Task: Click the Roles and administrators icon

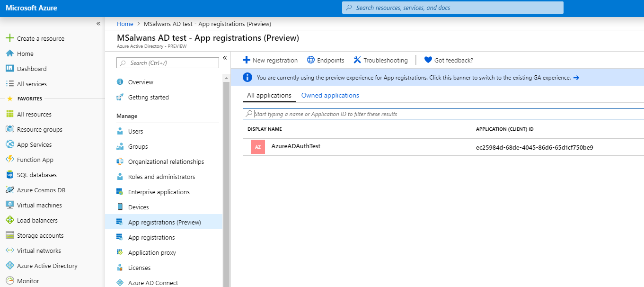Action: pos(120,177)
